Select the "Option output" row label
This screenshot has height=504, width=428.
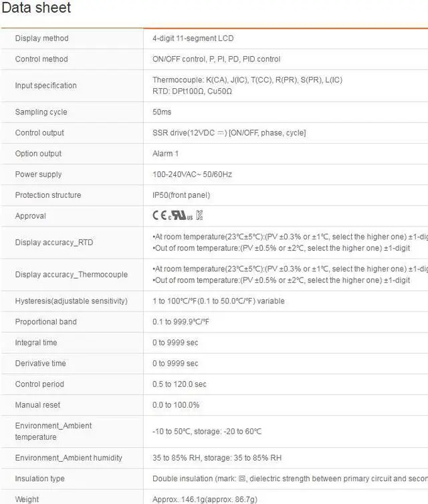38,153
